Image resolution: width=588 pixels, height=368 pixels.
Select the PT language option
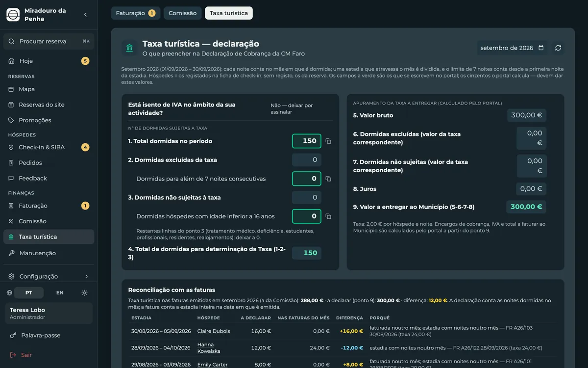(29, 293)
